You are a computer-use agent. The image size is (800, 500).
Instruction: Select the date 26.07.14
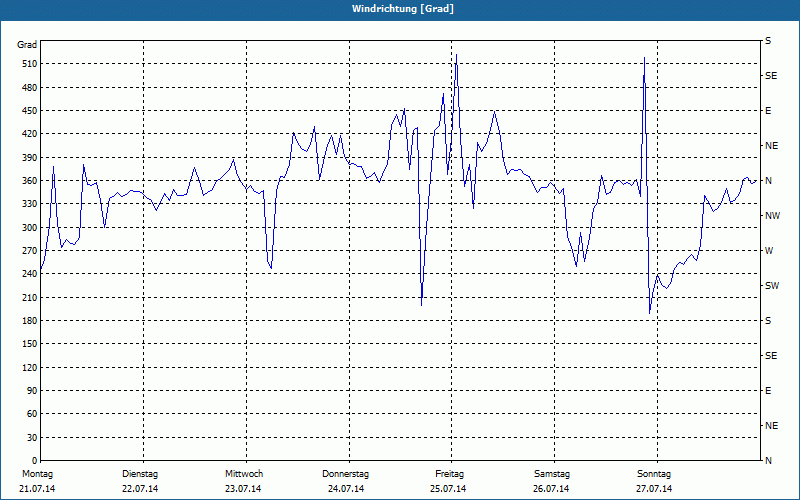[x=551, y=489]
